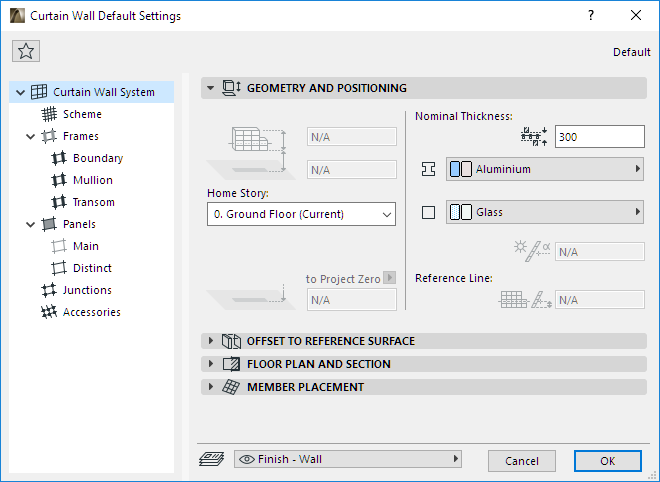The width and height of the screenshot is (660, 482).
Task: Select the Scheme grid icon
Action: [49, 114]
